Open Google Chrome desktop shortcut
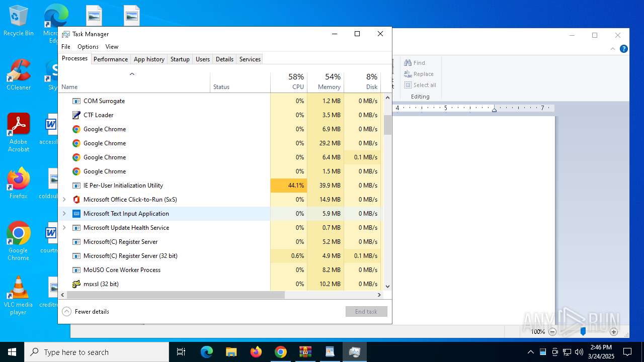This screenshot has height=362, width=644. pos(19,241)
